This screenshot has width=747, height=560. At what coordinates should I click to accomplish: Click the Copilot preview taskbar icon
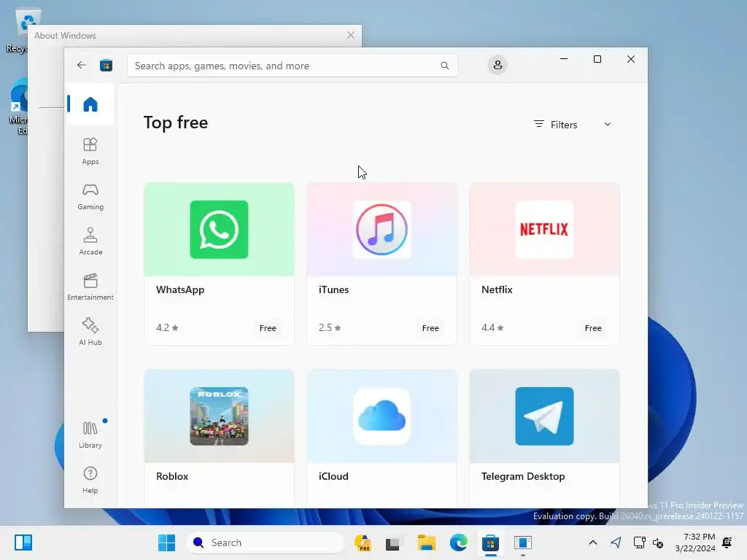coord(363,542)
